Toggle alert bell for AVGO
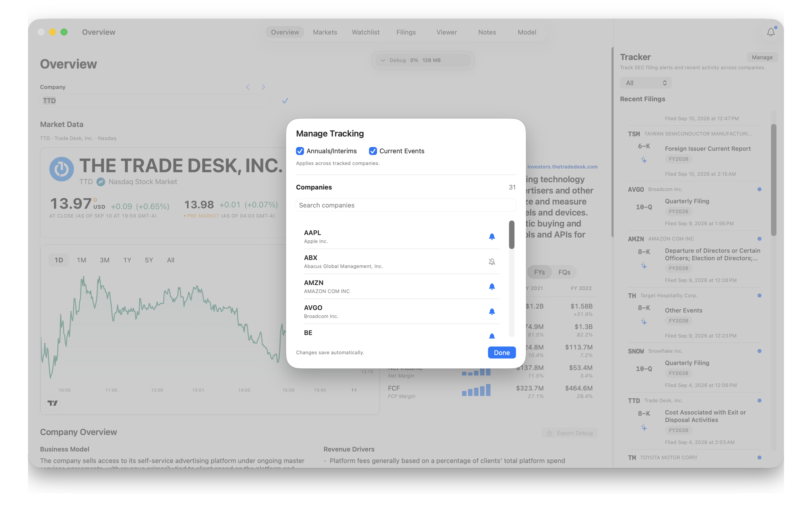Viewport: 812px width, 505px height. click(492, 311)
